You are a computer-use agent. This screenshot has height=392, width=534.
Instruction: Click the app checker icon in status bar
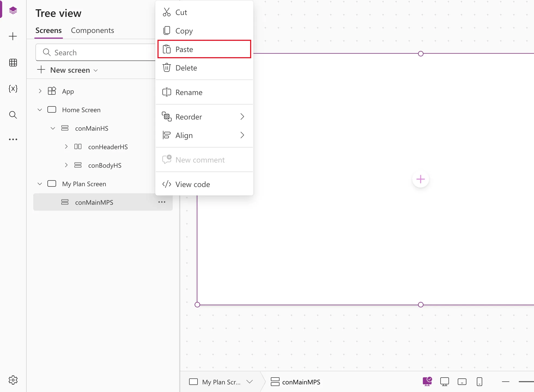[x=427, y=382]
